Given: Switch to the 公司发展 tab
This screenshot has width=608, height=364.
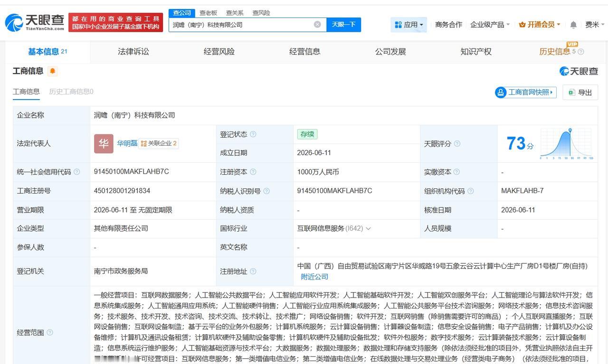Looking at the screenshot, I should (390, 52).
